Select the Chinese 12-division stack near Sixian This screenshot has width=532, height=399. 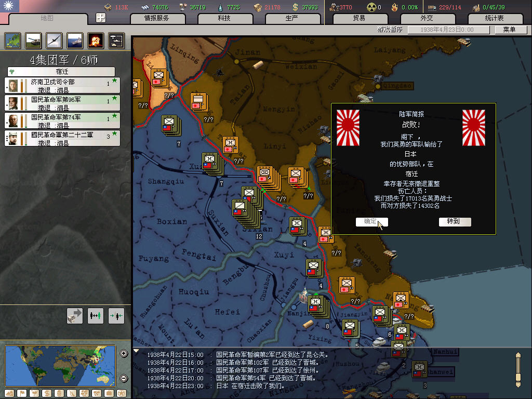246,215
